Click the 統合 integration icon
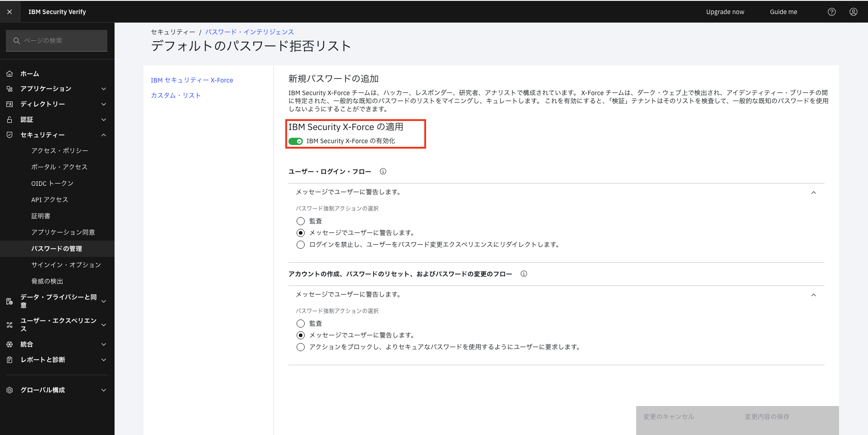 click(10, 344)
